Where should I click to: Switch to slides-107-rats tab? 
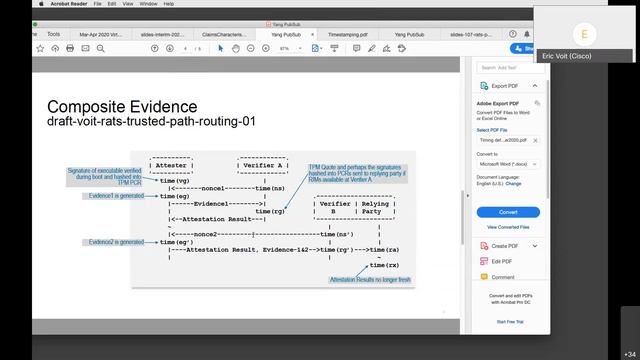point(471,35)
